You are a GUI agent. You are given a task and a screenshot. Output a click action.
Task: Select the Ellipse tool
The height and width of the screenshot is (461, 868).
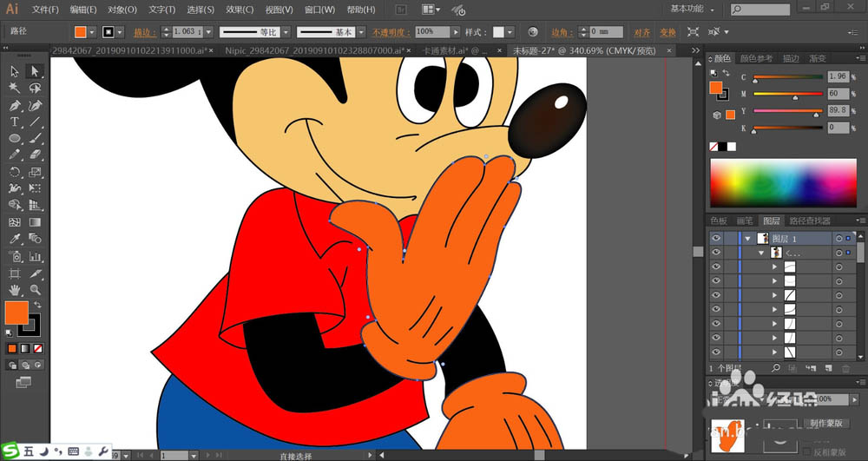click(x=15, y=138)
